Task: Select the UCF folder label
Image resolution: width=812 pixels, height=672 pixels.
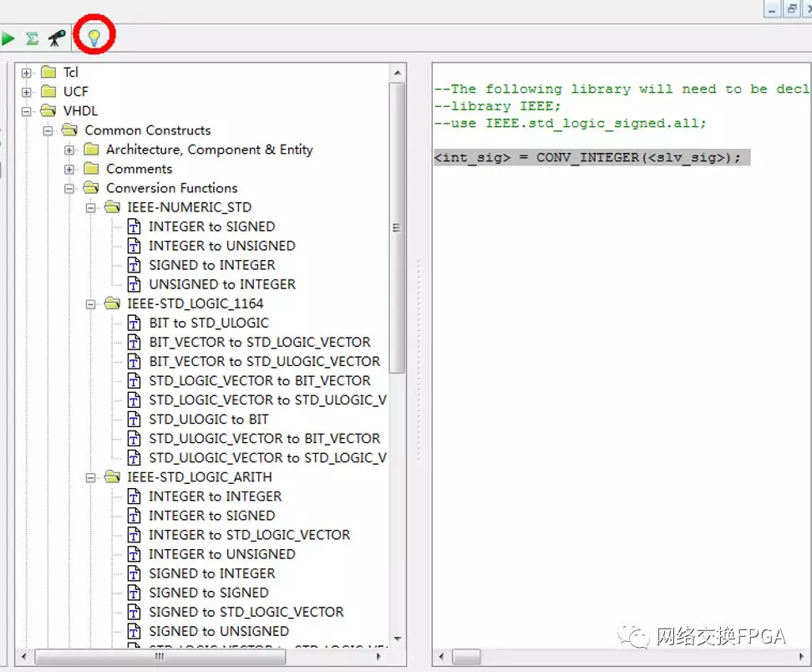Action: click(x=76, y=92)
